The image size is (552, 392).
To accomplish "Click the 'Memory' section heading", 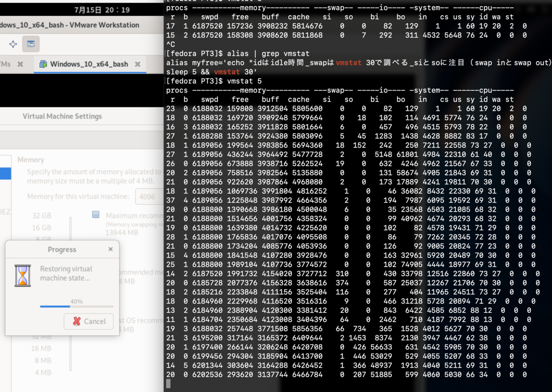I will [x=31, y=160].
